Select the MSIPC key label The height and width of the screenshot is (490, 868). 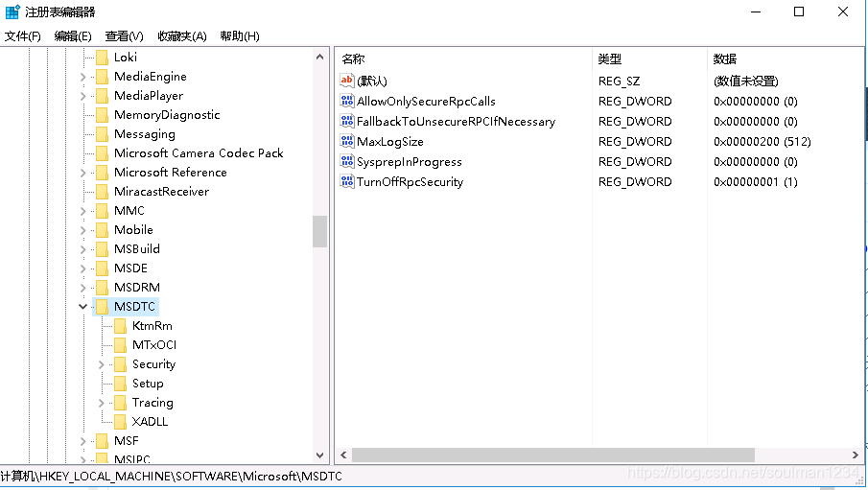click(x=131, y=459)
